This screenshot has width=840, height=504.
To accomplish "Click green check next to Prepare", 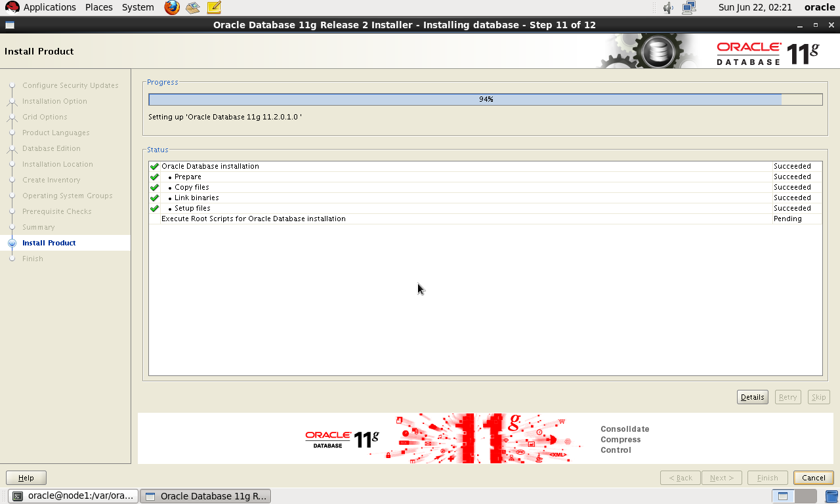I will click(x=154, y=177).
